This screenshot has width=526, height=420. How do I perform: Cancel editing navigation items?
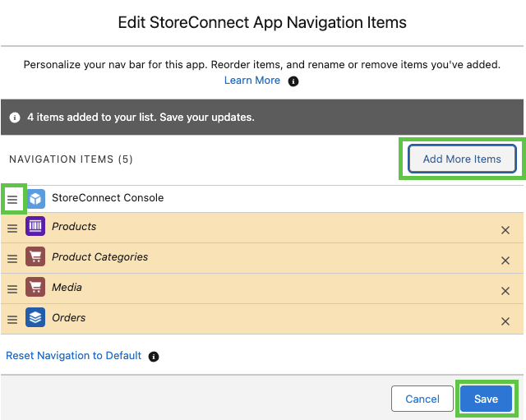click(422, 399)
